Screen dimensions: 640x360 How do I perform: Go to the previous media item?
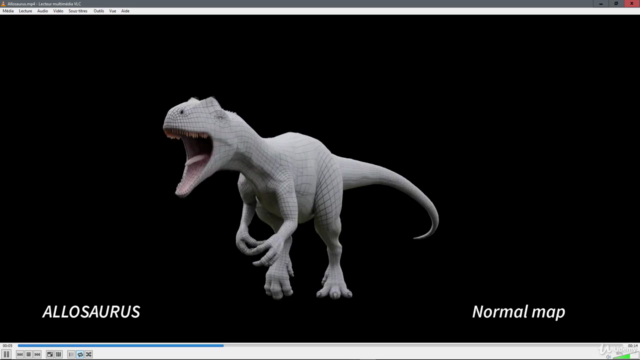pos(20,354)
